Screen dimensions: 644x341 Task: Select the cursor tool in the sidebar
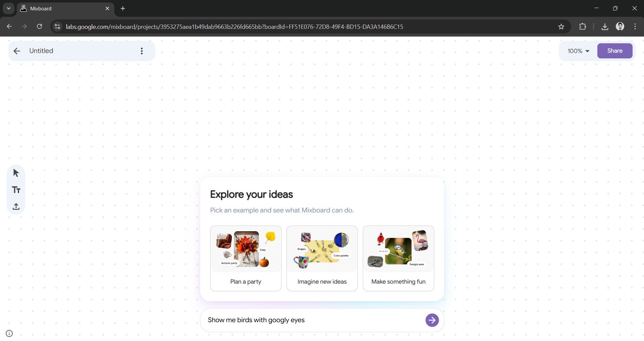(x=16, y=173)
